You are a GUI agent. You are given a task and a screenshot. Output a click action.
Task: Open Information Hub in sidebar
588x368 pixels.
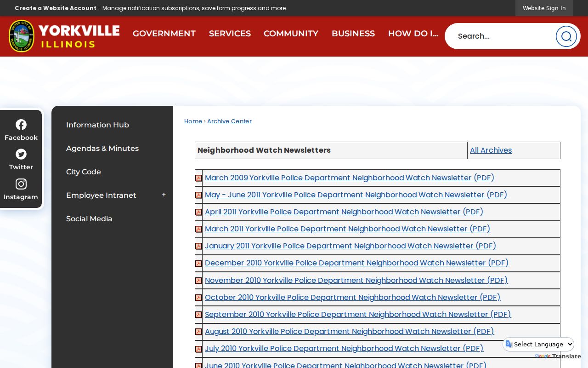[x=97, y=125]
